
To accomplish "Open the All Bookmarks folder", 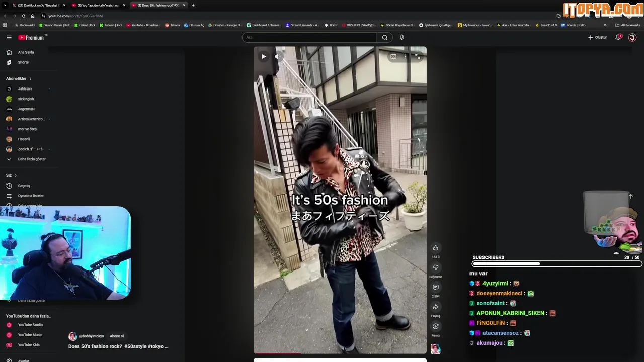I will (627, 25).
